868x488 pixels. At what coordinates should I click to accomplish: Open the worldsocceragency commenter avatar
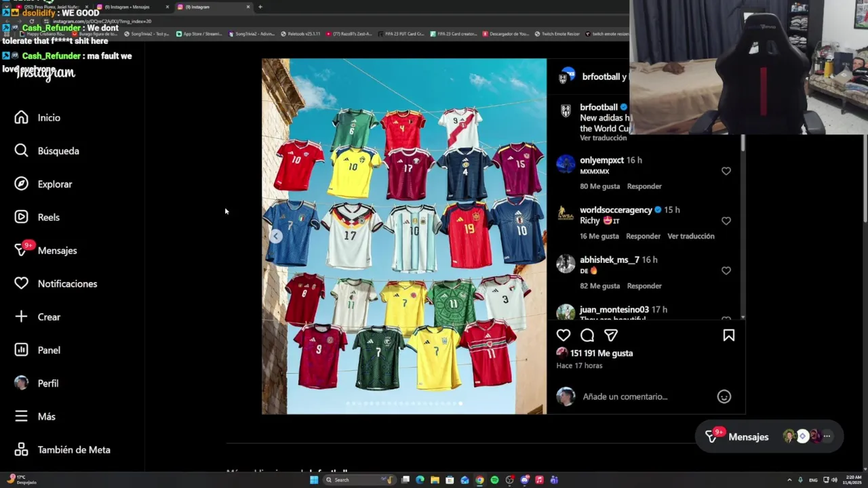[x=566, y=213]
